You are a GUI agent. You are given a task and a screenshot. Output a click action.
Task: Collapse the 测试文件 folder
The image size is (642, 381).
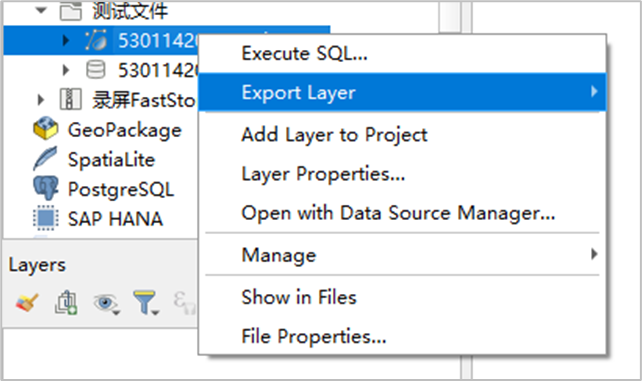tap(41, 10)
